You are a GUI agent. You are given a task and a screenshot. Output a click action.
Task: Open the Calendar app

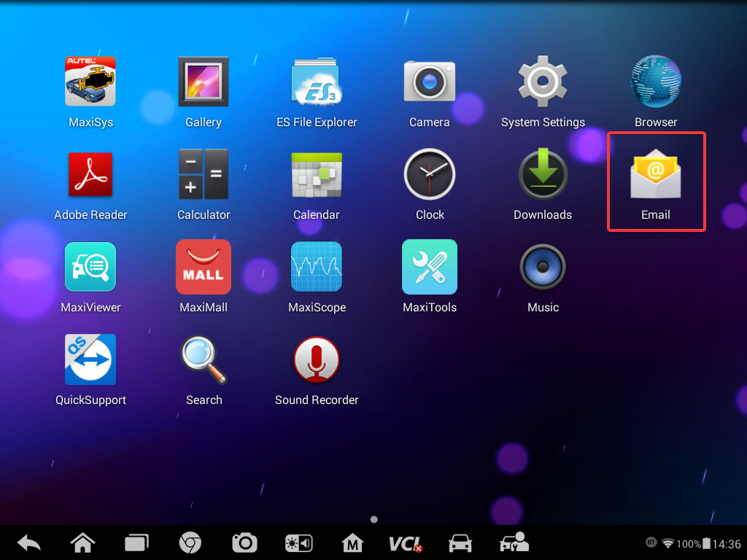317,174
